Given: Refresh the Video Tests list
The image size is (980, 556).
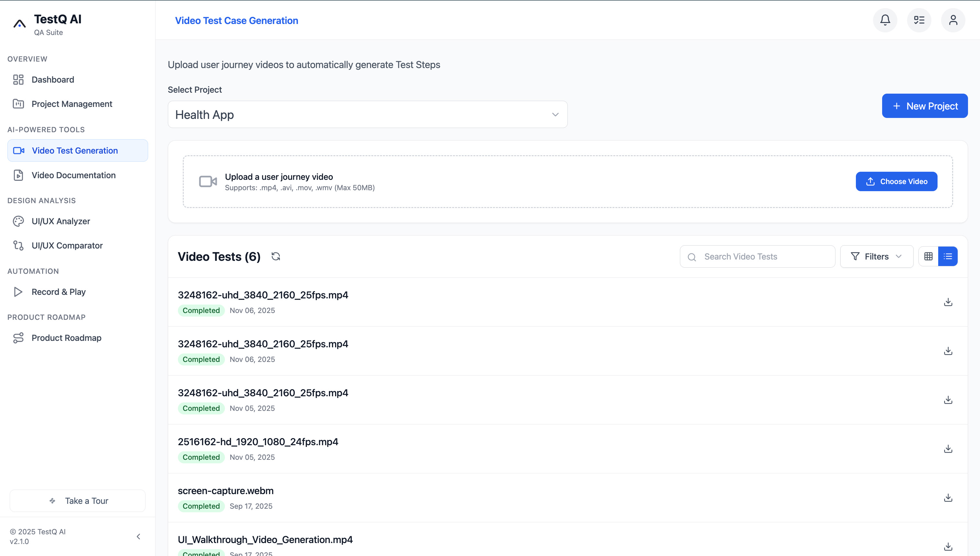Looking at the screenshot, I should point(276,256).
